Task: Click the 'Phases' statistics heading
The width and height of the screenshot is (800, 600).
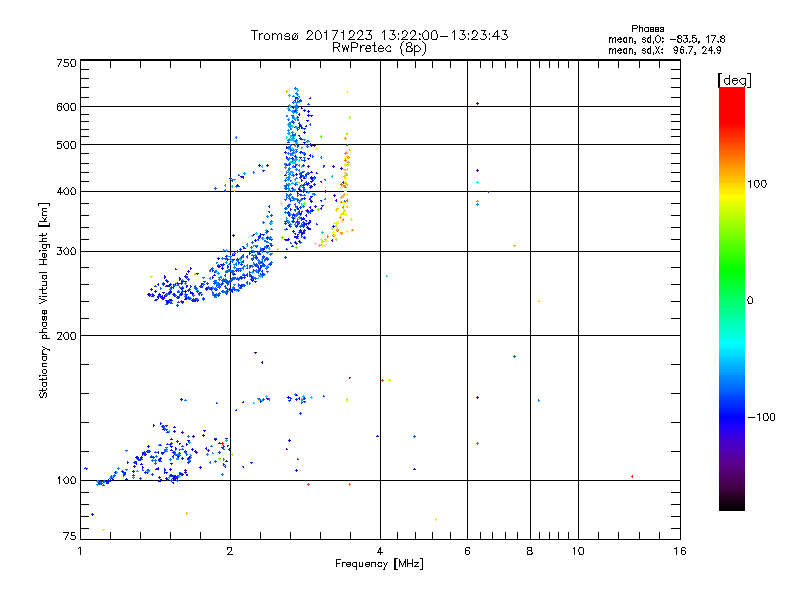Action: coord(647,29)
